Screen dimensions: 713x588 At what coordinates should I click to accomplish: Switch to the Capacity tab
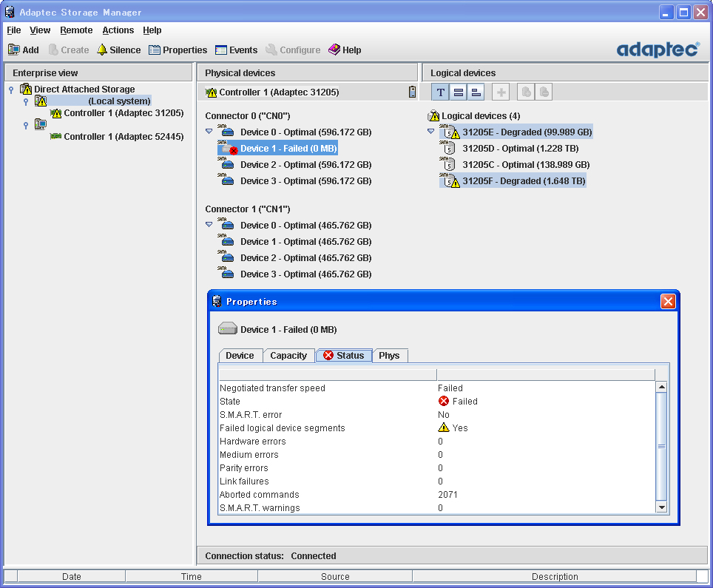point(288,356)
